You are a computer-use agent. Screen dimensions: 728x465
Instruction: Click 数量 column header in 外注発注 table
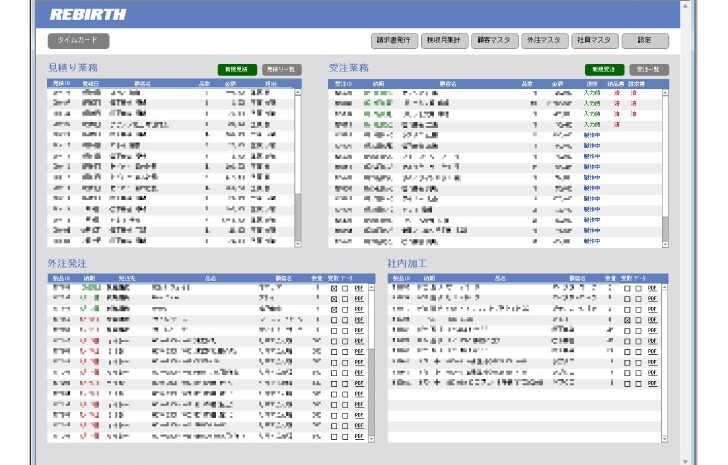(x=317, y=278)
